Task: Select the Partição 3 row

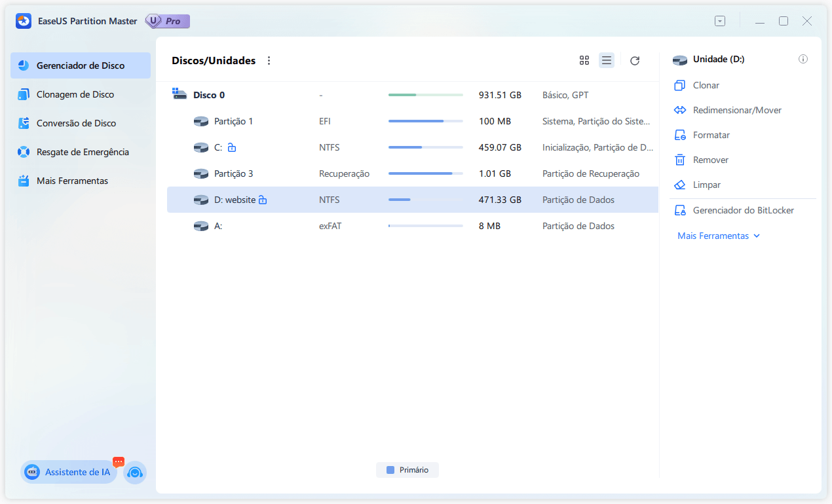Action: point(413,173)
